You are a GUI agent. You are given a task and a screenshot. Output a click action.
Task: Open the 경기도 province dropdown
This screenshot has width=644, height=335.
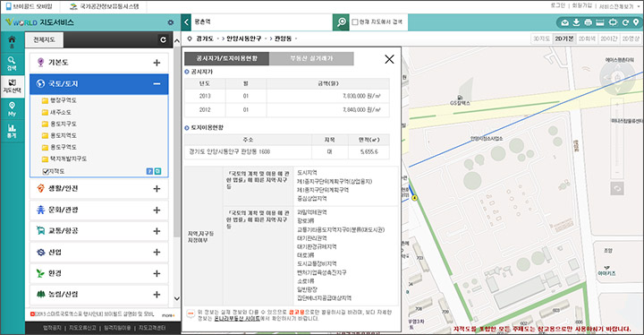coord(208,39)
